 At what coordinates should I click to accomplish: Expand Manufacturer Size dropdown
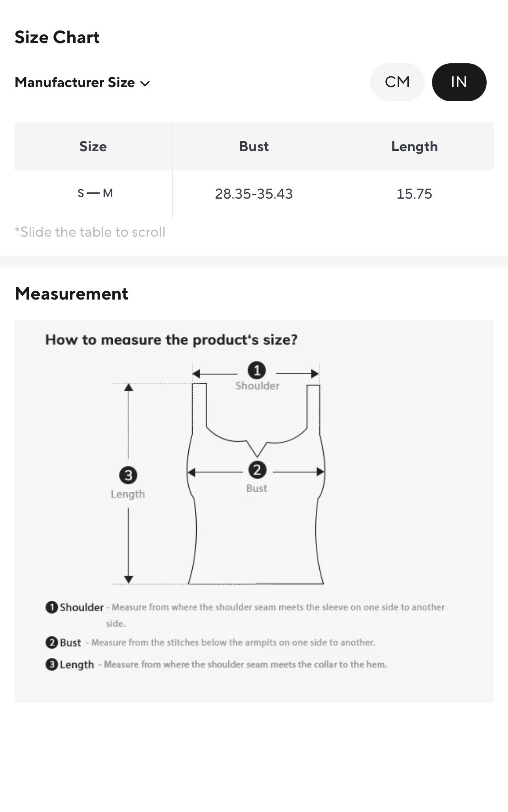pos(75,82)
